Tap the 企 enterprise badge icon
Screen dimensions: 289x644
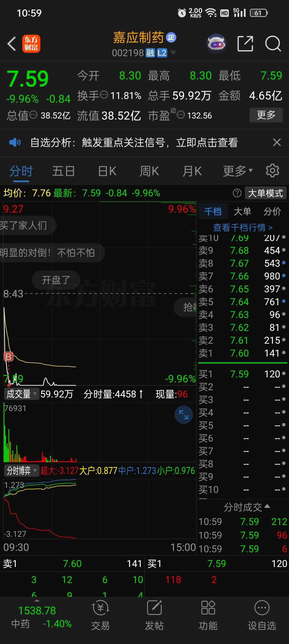[171, 37]
